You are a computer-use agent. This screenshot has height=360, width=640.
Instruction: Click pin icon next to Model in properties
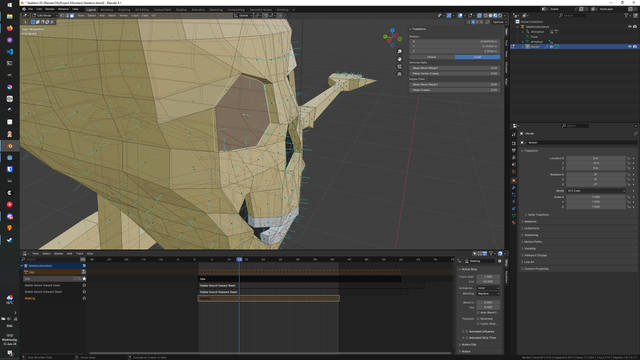click(x=635, y=133)
